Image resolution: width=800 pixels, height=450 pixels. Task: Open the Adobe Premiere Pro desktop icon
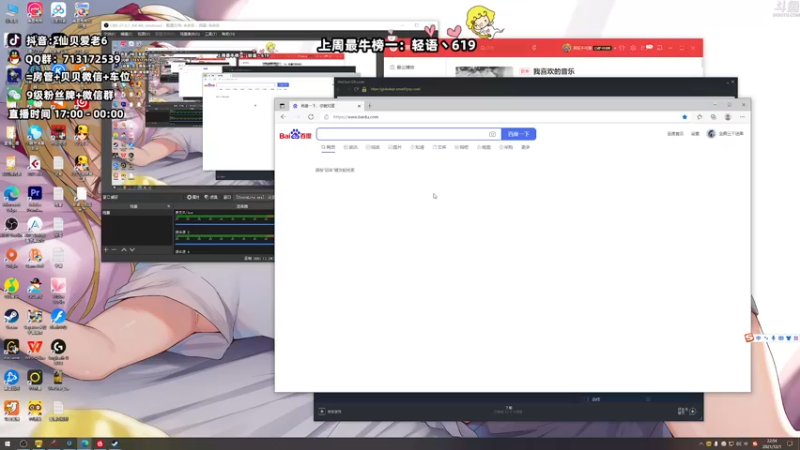point(35,196)
